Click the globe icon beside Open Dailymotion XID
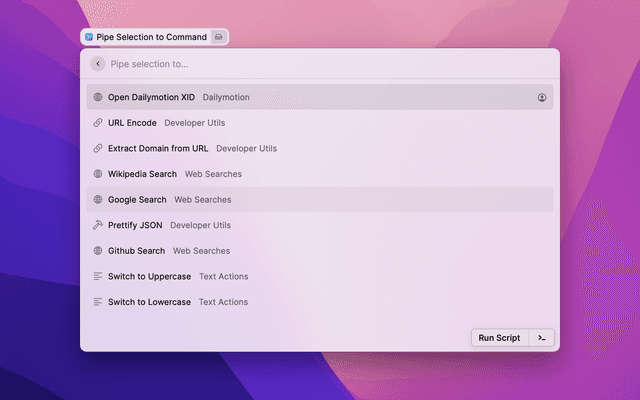The width and height of the screenshot is (640, 400). [x=98, y=97]
